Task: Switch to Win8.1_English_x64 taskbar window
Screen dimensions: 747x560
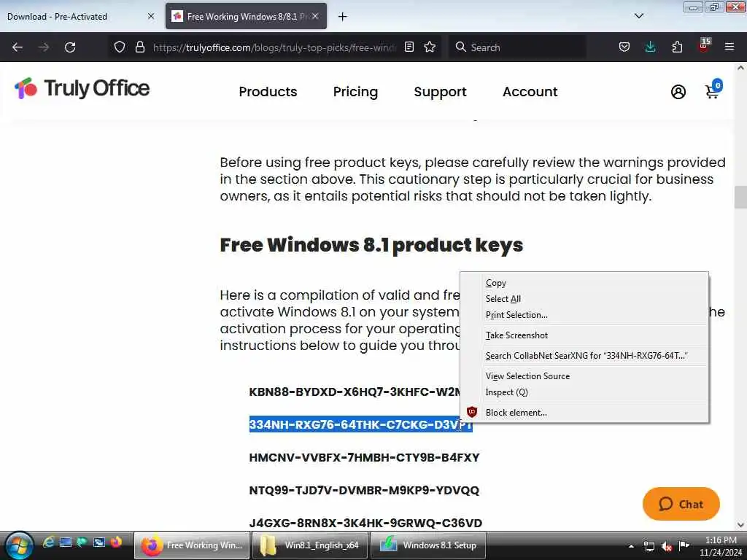Action: click(309, 545)
